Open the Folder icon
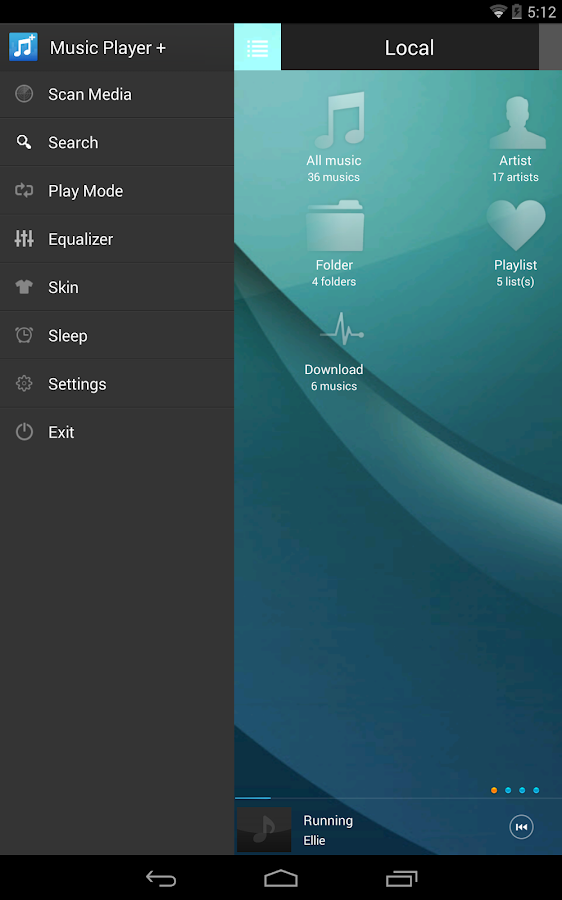The image size is (562, 900). [x=335, y=226]
